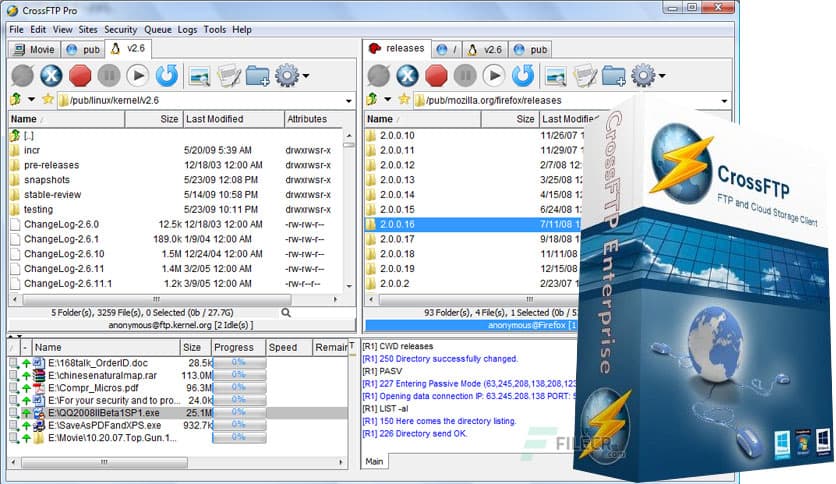836x484 pixels.
Task: Open the Queue menu
Action: tap(157, 30)
